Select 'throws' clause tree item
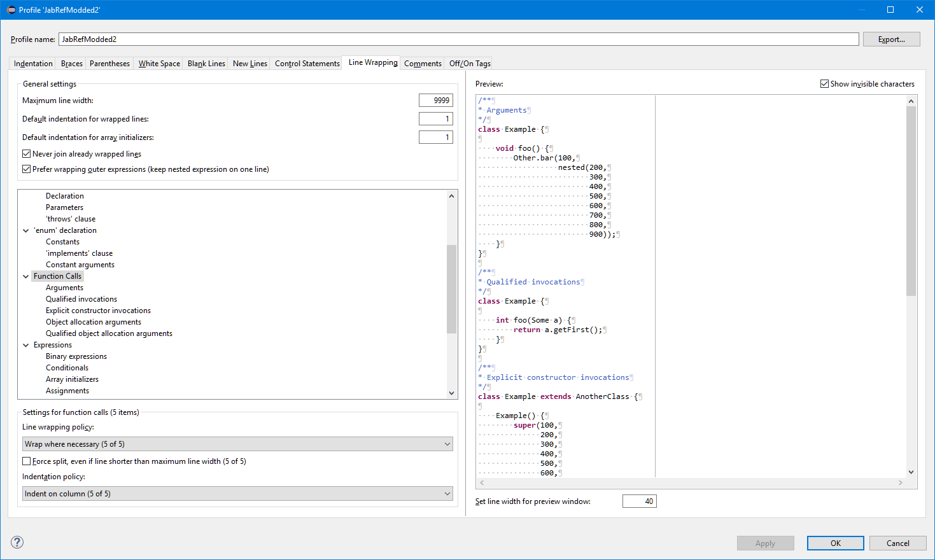935x560 pixels. (x=71, y=219)
